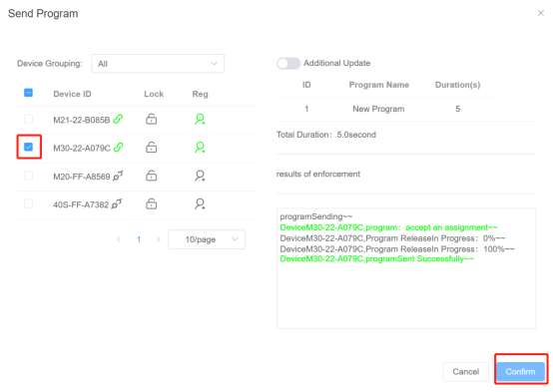Click the Device ID column header
Screen dimensions: 553x392
[x=72, y=94]
